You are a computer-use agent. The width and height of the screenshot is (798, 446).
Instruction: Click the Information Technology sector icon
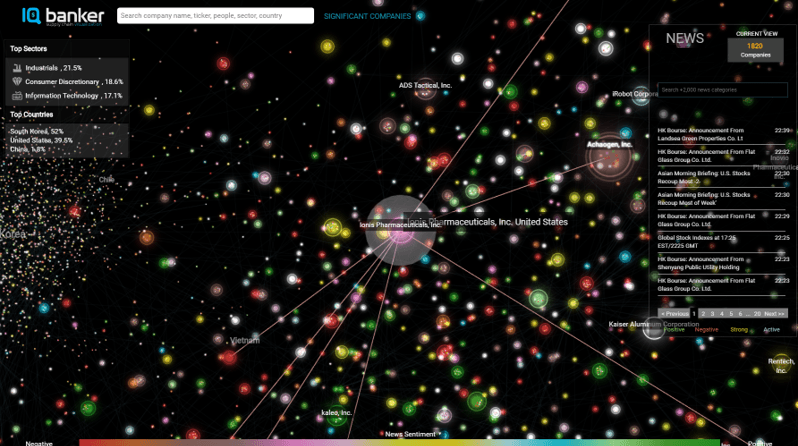click(17, 95)
